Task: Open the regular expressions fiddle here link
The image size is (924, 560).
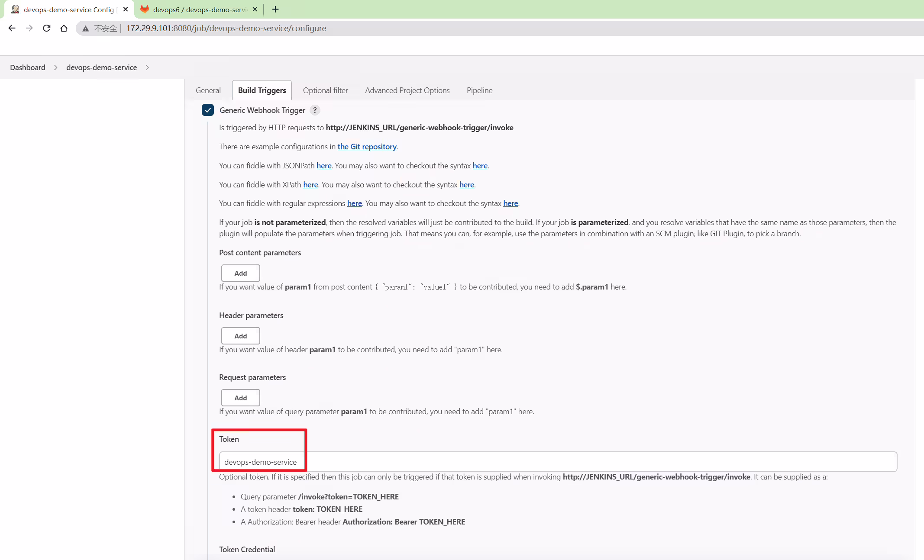Action: tap(354, 203)
